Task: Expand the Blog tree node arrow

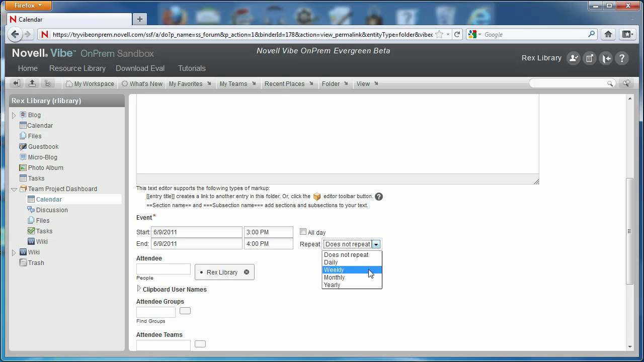Action: click(14, 115)
